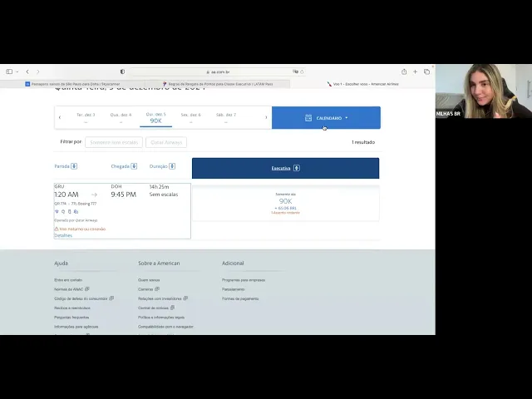Open Detalhes for the GRU–DOH flight

pyautogui.click(x=63, y=235)
